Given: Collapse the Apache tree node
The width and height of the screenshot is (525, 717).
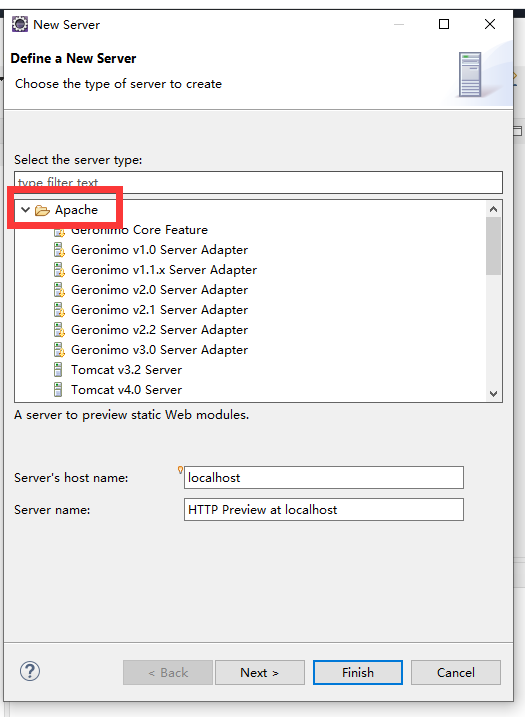Looking at the screenshot, I should pos(26,210).
